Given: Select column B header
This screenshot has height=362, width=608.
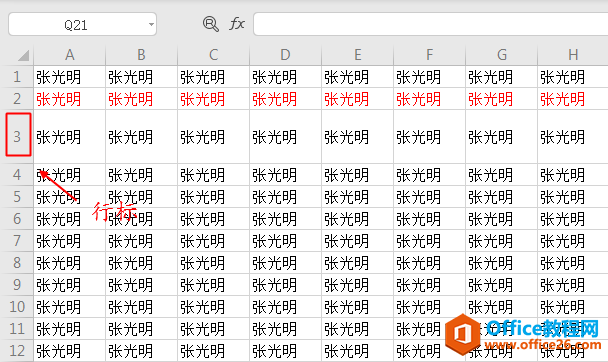Looking at the screenshot, I should tap(142, 55).
